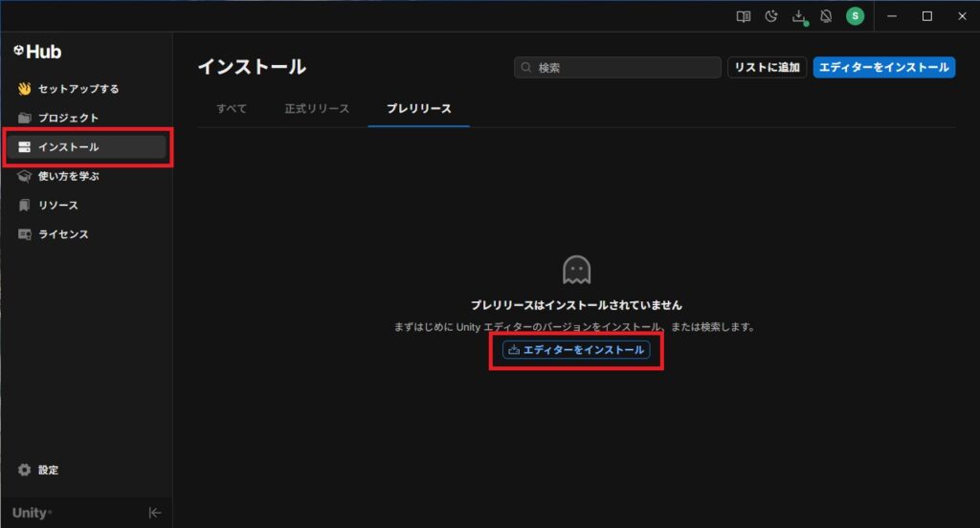Open the account avatar S

pos(855,16)
